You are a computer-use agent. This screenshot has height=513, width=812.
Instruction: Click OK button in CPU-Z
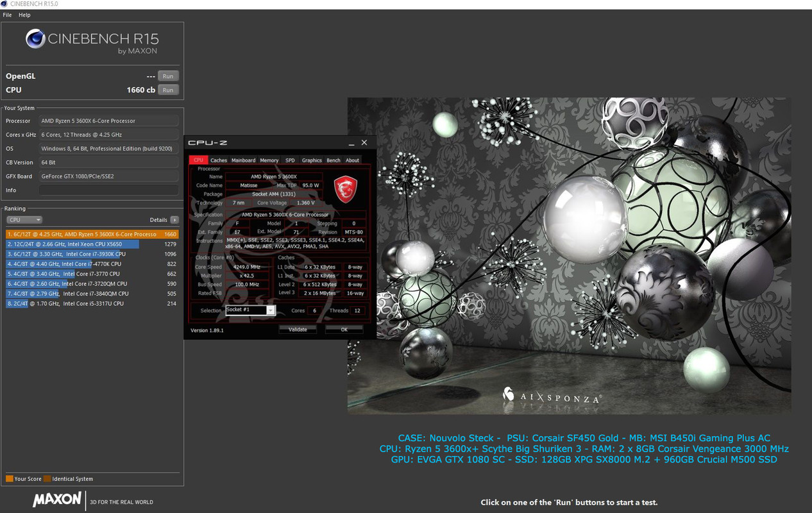[344, 330]
